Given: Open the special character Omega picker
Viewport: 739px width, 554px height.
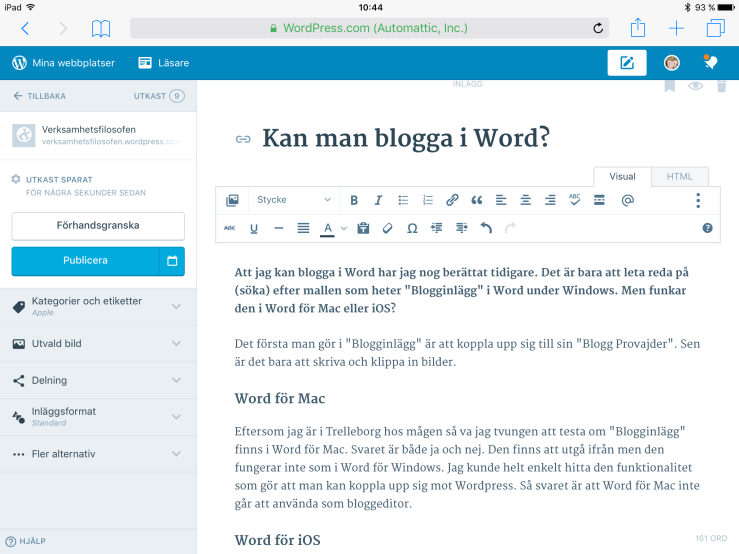Looking at the screenshot, I should click(x=412, y=229).
